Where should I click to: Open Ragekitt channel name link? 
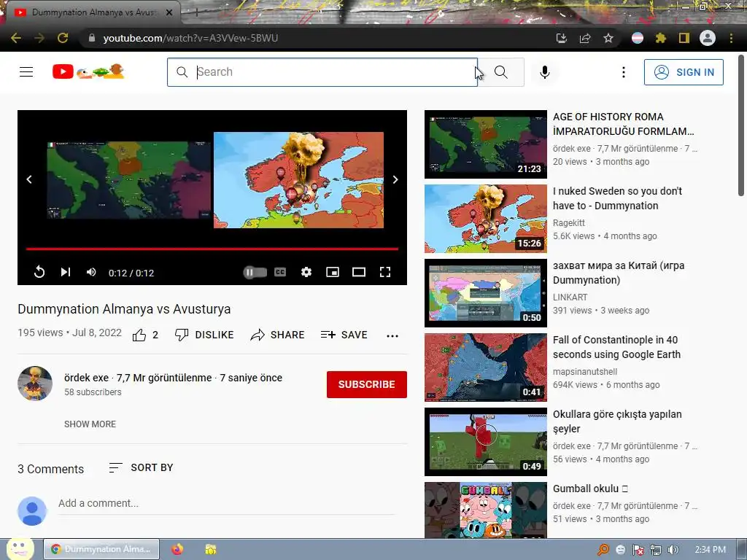click(569, 223)
